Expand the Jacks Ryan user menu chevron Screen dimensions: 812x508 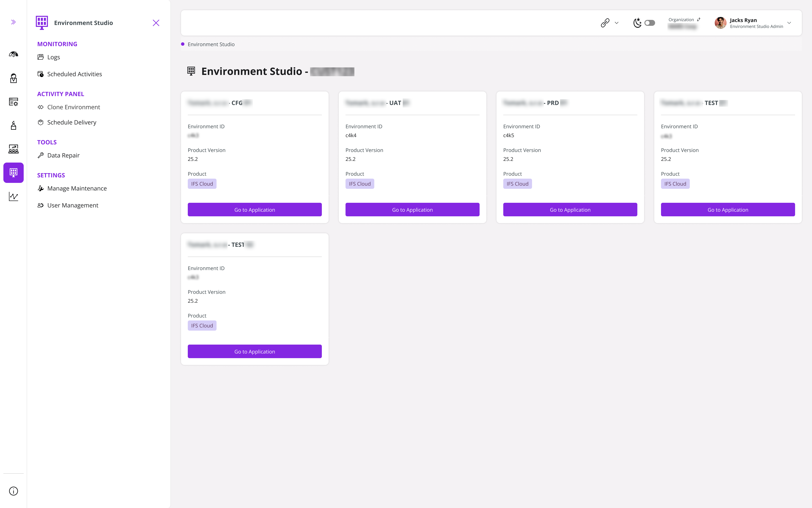coord(789,23)
